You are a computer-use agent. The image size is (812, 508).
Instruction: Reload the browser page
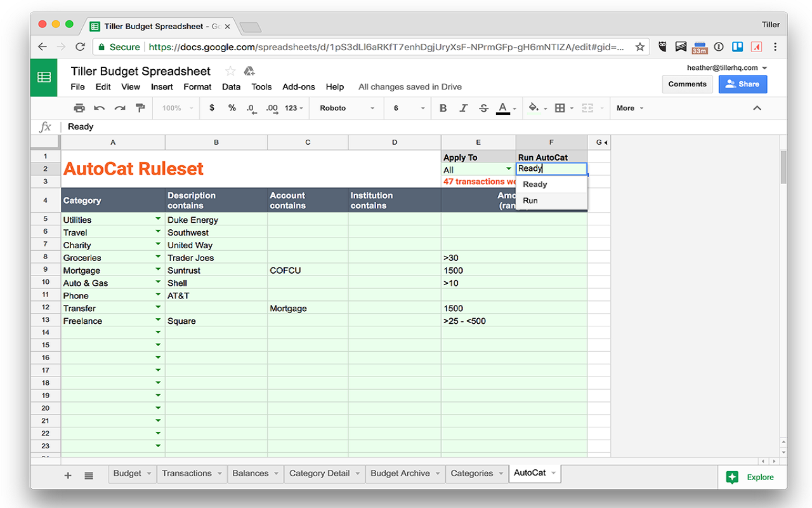coord(80,47)
